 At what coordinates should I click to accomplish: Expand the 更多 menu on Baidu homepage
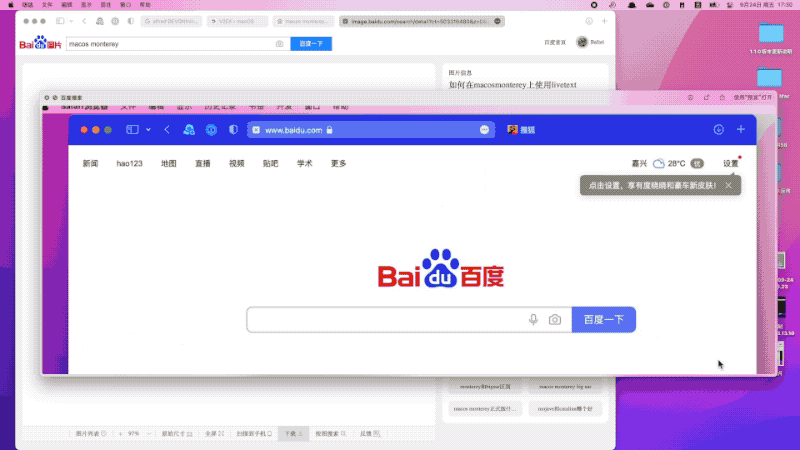(338, 163)
